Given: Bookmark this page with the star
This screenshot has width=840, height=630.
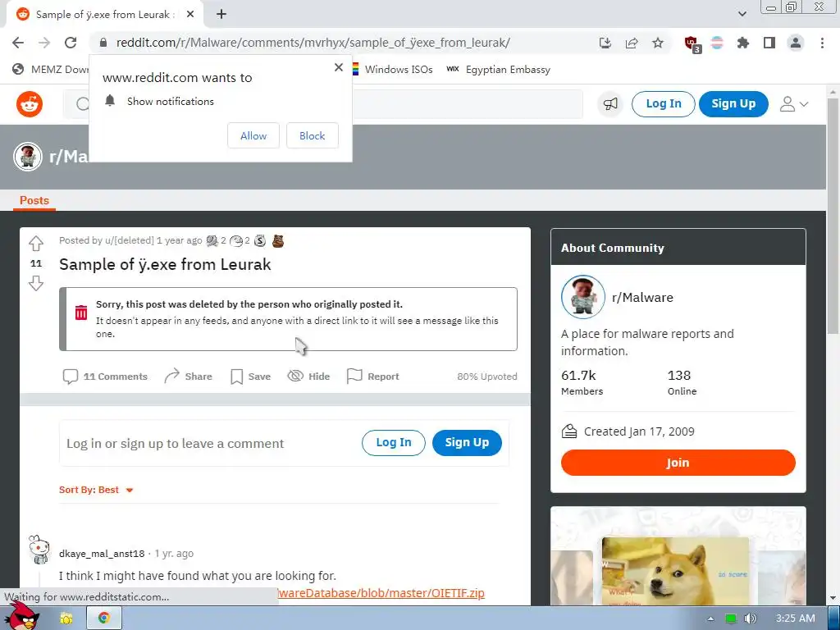Looking at the screenshot, I should [658, 43].
